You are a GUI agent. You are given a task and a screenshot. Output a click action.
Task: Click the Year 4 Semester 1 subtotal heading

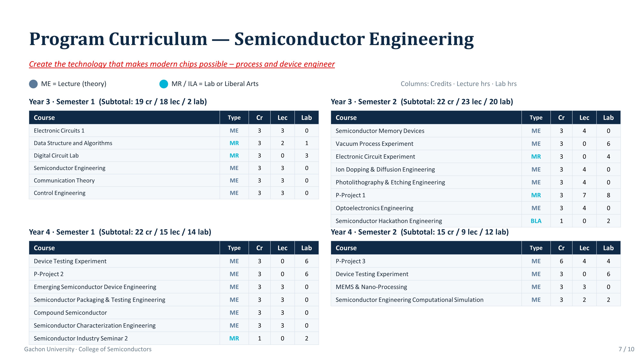120,232
